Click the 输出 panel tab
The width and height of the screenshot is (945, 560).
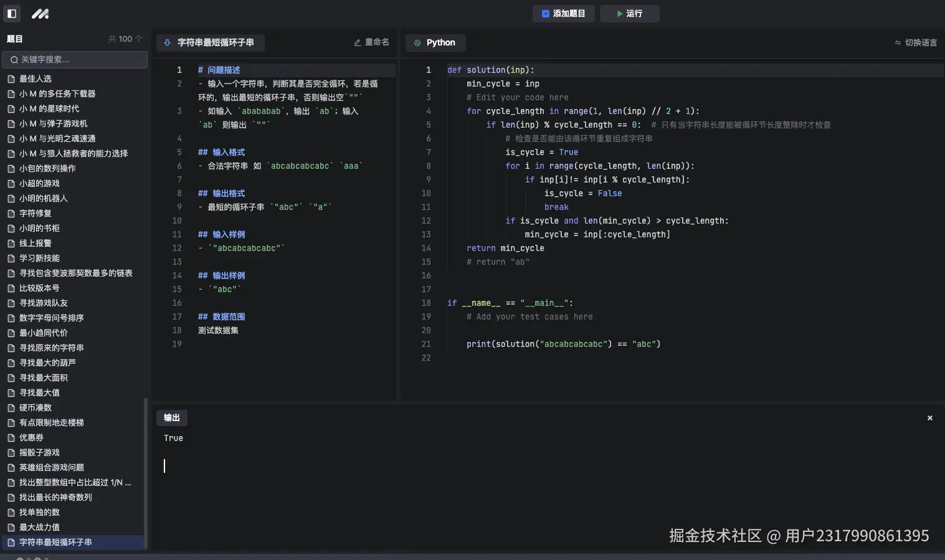172,417
